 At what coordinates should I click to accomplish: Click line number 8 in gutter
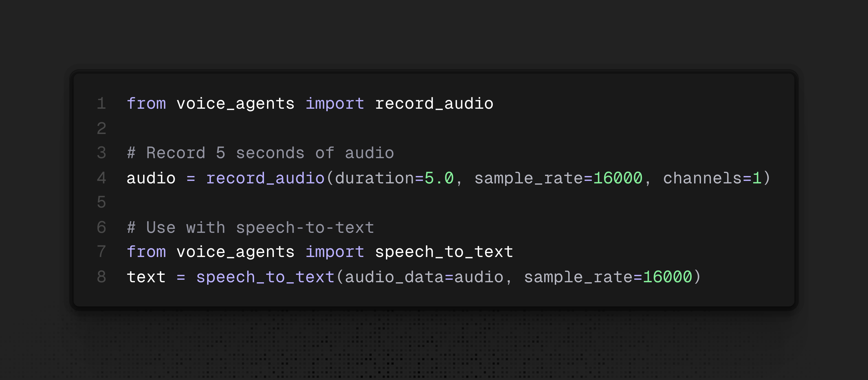(x=101, y=277)
